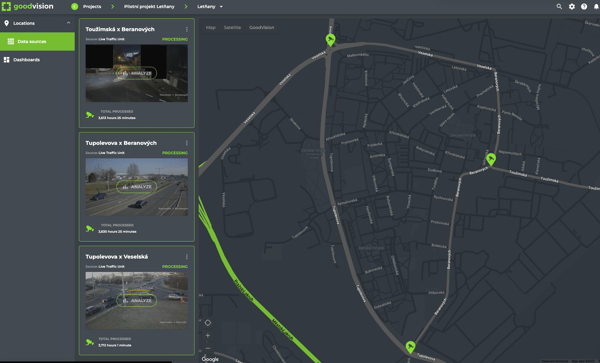Screen dimensions: 600x363
Task: Click the Dashboards grid icon
Action: [x=7, y=60]
